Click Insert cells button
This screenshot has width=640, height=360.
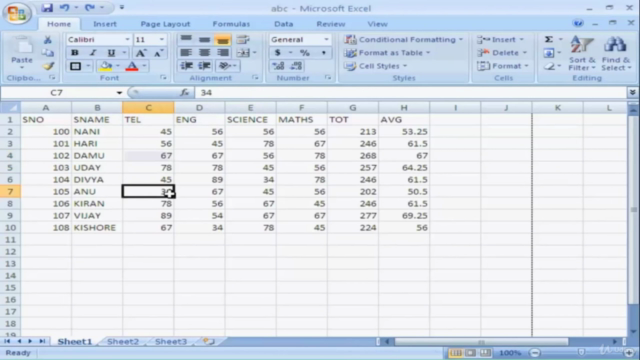point(500,40)
